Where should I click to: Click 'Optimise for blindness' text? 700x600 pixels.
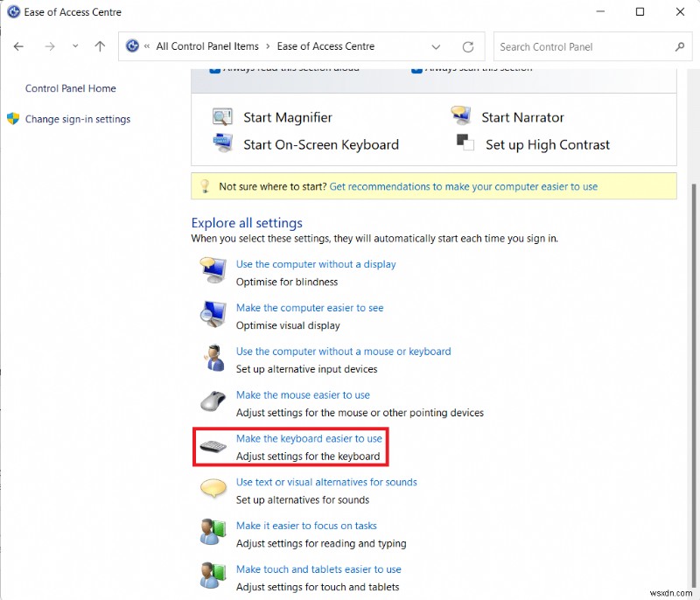point(287,282)
